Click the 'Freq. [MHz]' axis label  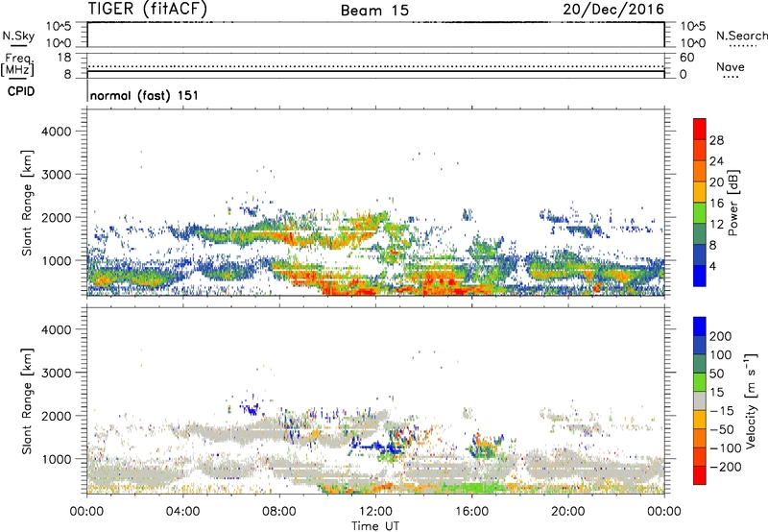17,64
